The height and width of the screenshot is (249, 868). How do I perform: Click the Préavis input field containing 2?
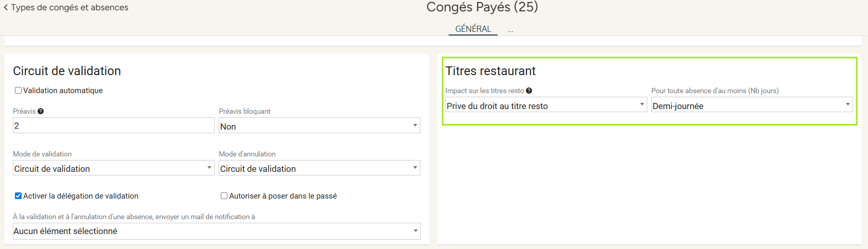pyautogui.click(x=114, y=126)
